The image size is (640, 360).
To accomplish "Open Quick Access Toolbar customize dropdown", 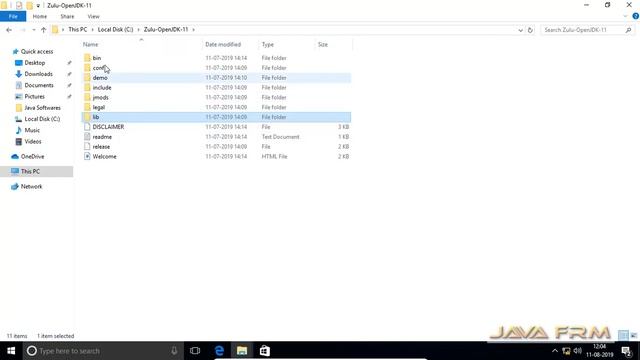I will pyautogui.click(x=38, y=6).
